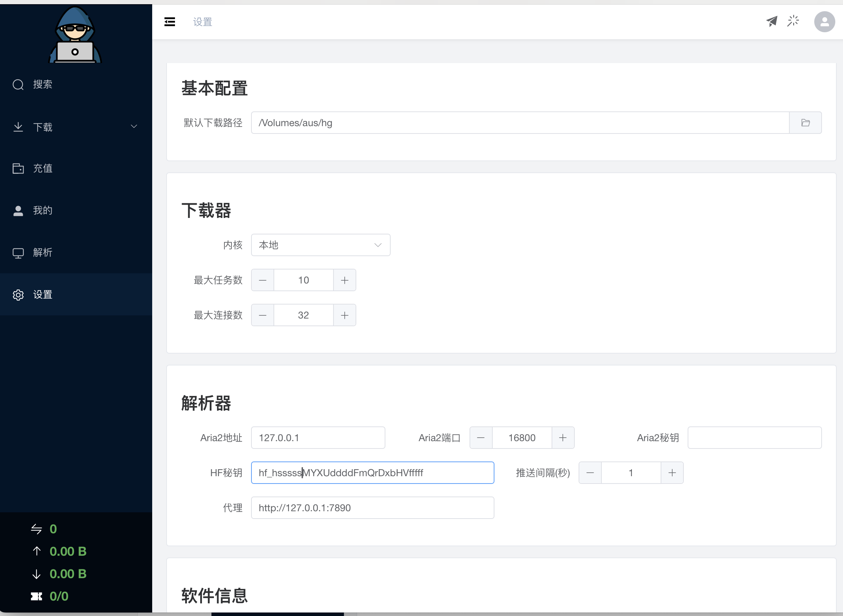Click the Aria2地址 address field
The height and width of the screenshot is (616, 843).
pos(318,438)
